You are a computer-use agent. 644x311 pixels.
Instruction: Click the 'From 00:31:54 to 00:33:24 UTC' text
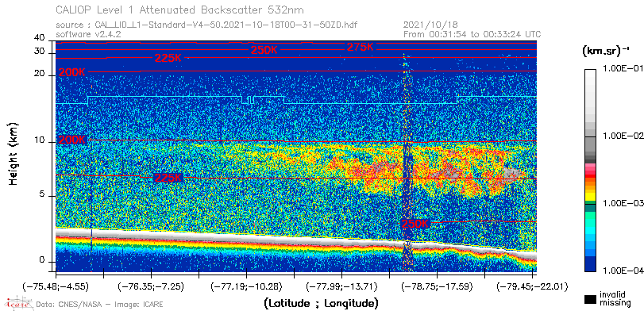(472, 34)
